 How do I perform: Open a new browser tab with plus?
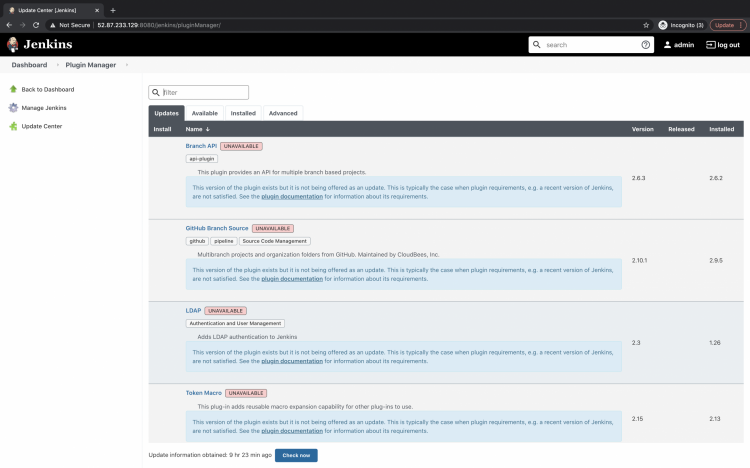tap(113, 10)
